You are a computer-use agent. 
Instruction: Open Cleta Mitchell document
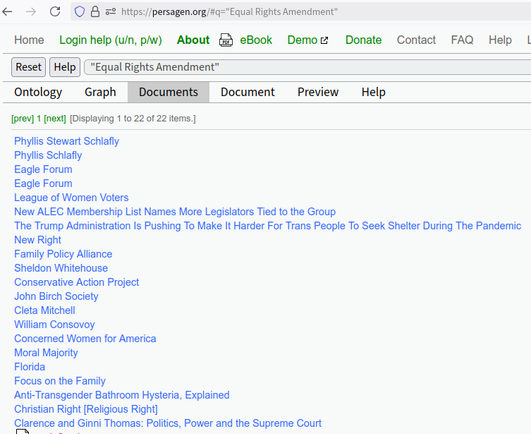click(45, 310)
